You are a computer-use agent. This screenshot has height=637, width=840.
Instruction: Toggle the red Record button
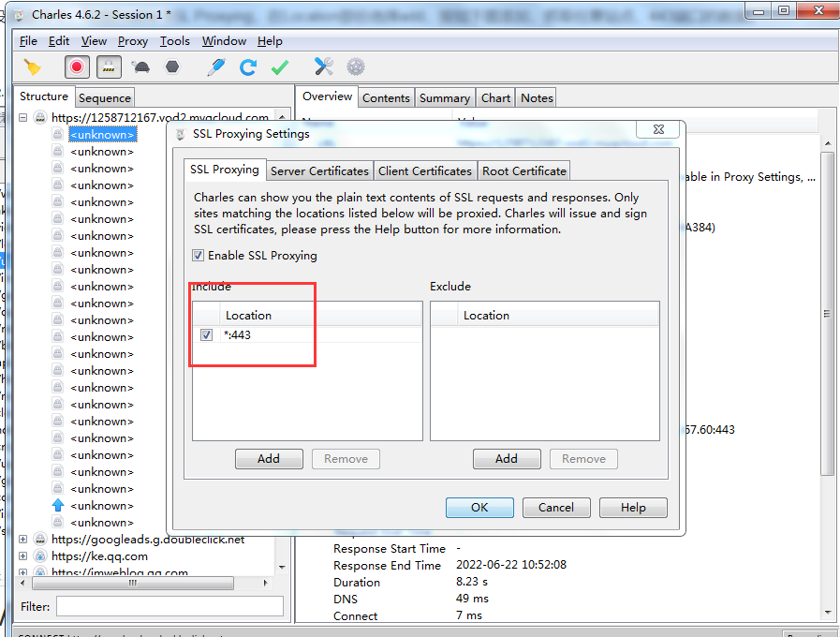[77, 67]
